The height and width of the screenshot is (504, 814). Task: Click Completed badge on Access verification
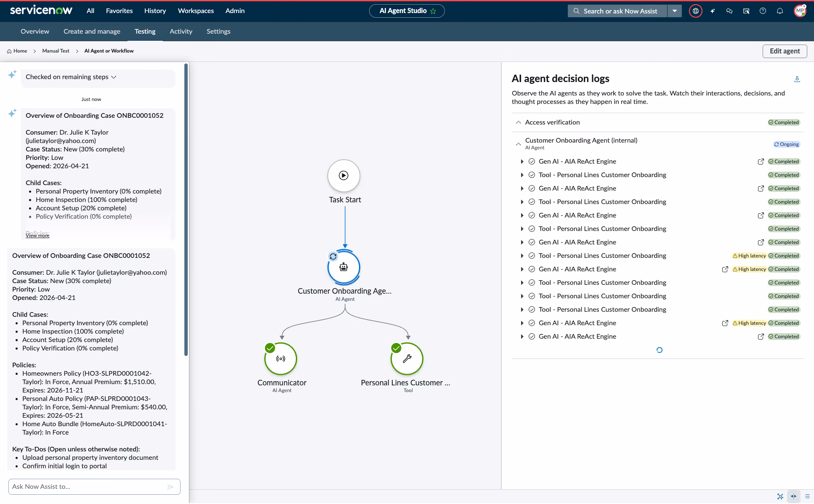coord(784,122)
